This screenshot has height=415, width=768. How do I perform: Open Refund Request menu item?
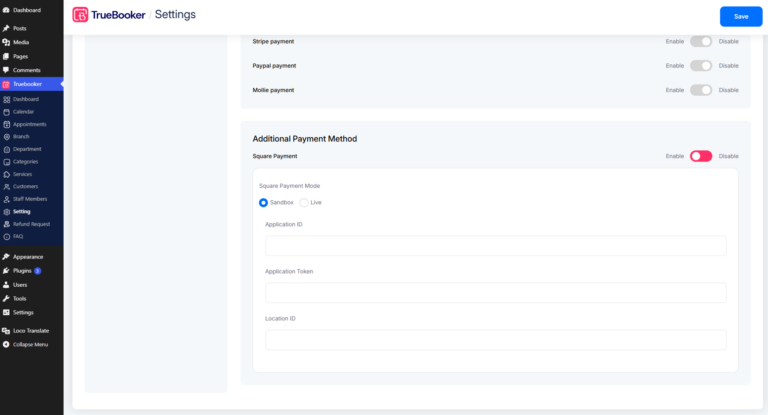coord(31,224)
